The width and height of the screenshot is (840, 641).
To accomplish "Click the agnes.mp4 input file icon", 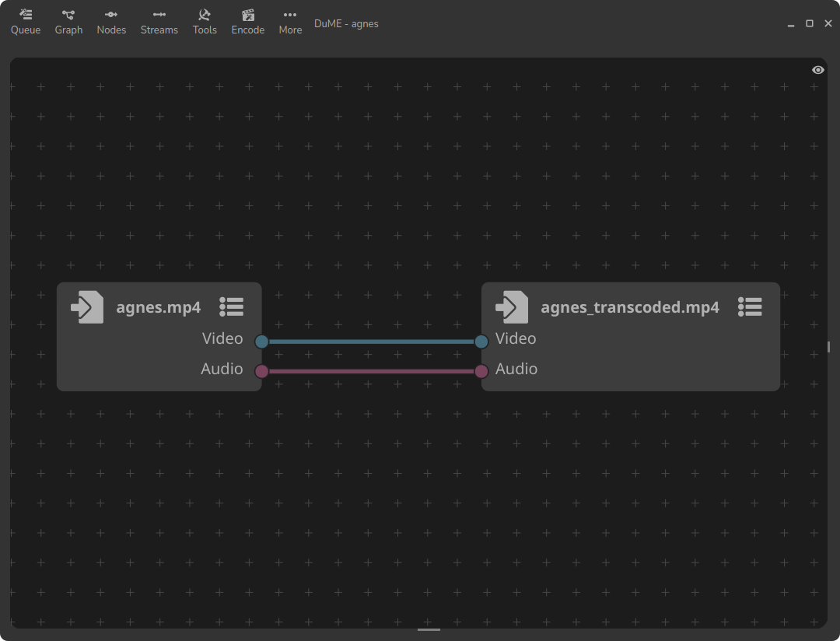I will pyautogui.click(x=87, y=306).
